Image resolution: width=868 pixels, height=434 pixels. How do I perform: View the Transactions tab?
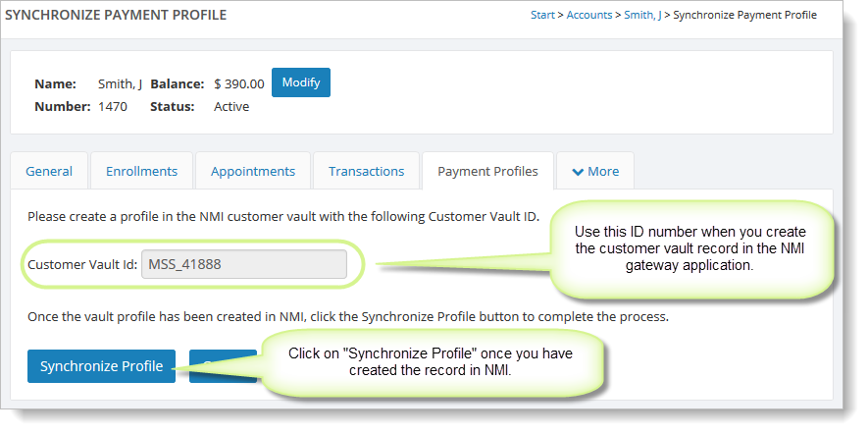point(366,171)
